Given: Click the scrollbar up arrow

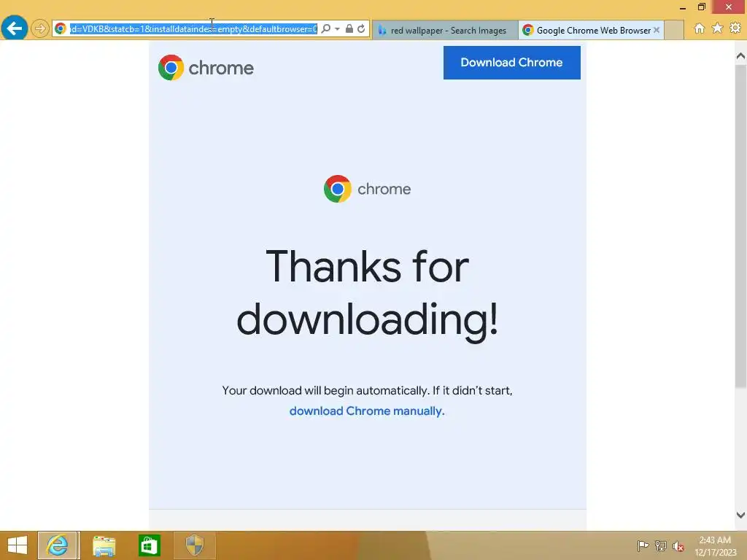Looking at the screenshot, I should pyautogui.click(x=740, y=56).
